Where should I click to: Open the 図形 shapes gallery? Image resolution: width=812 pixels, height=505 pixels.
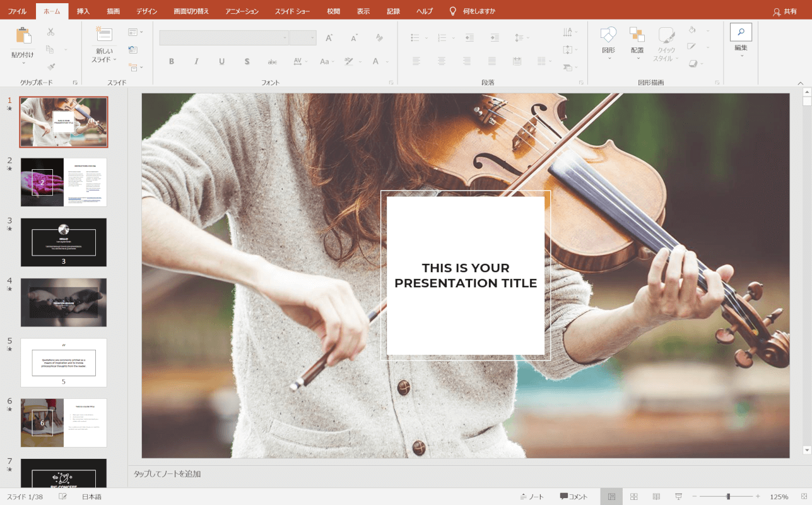[x=608, y=35]
